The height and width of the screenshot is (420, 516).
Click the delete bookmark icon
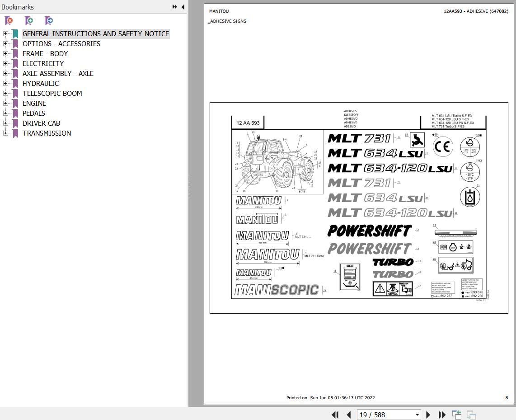click(9, 21)
